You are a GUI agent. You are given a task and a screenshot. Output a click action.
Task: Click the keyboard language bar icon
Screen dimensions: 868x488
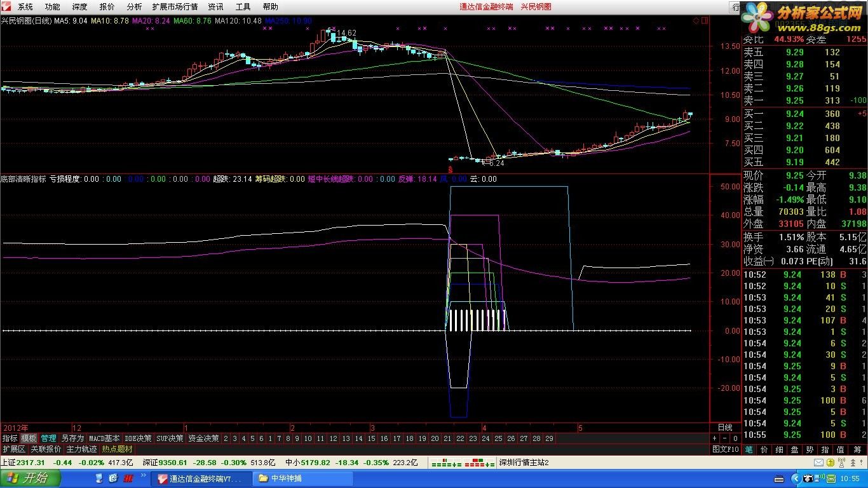pyautogui.click(x=779, y=478)
